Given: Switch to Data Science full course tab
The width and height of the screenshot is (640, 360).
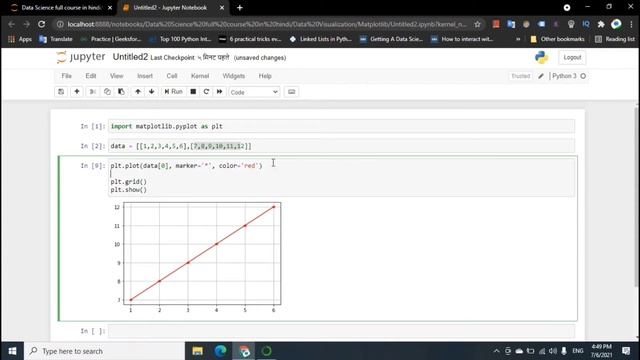Looking at the screenshot, I should click(x=60, y=8).
